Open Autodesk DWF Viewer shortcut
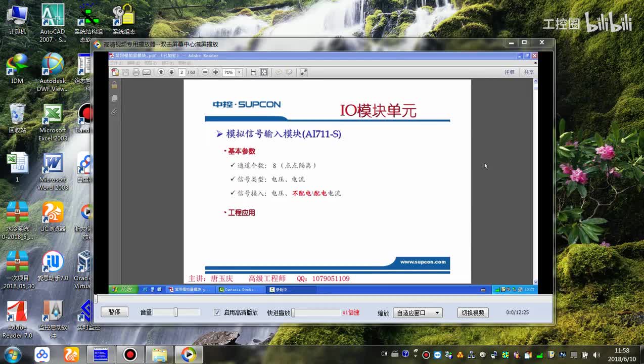Screen dimensions: 644x364 tap(53, 72)
